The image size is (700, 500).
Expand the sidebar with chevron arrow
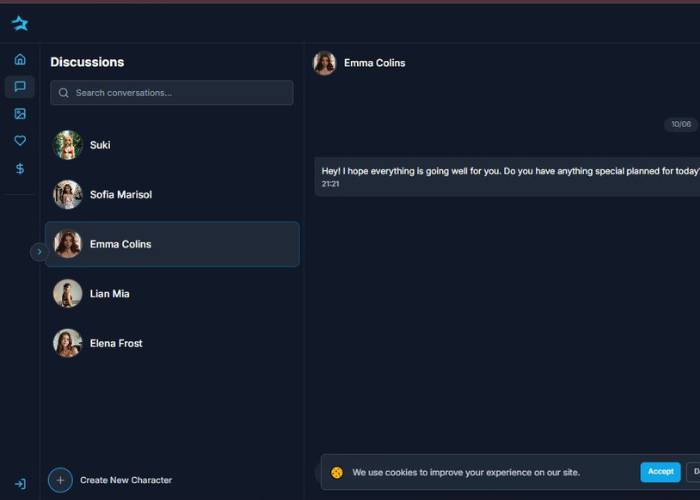39,252
